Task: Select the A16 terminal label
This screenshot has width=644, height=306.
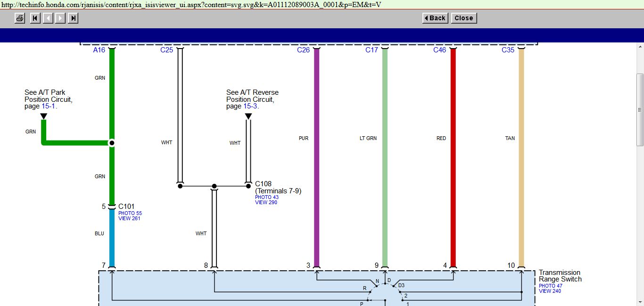Action: tap(99, 50)
